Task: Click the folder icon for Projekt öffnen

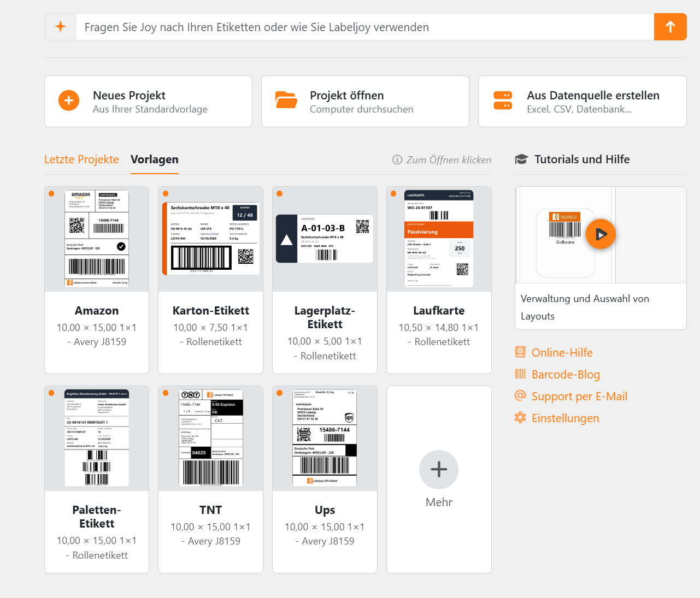Action: [x=286, y=100]
